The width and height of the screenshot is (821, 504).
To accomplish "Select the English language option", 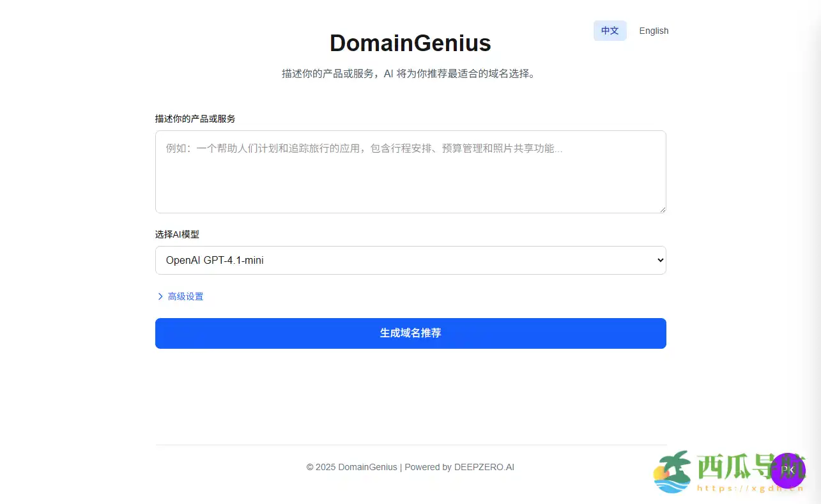I will point(654,31).
